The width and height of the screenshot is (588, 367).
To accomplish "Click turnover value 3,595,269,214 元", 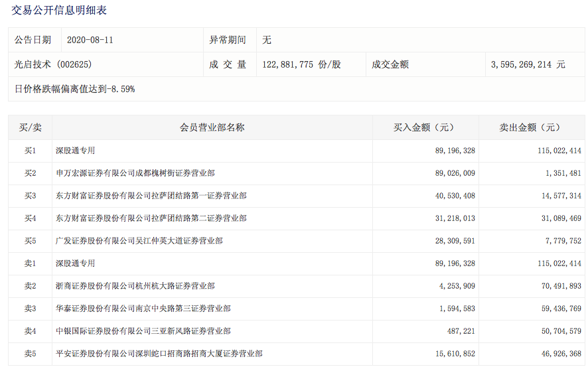I will [x=528, y=64].
